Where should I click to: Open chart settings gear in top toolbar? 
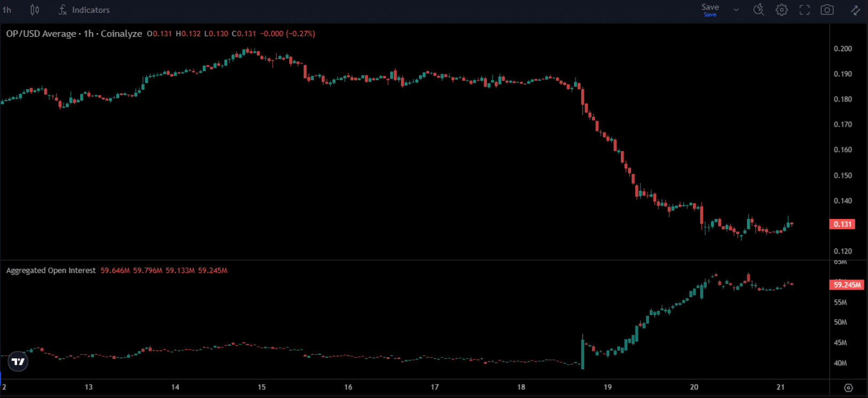coord(782,10)
